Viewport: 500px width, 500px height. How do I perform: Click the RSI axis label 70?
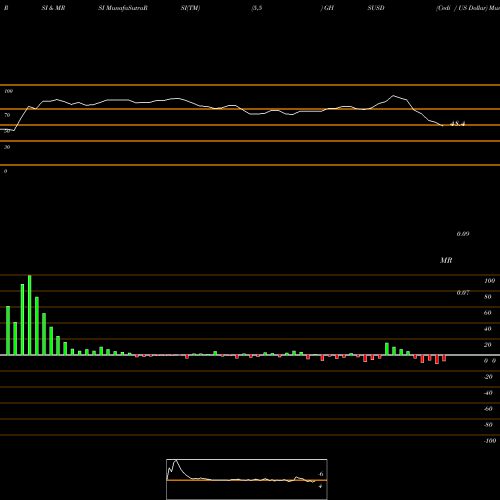(x=7, y=115)
